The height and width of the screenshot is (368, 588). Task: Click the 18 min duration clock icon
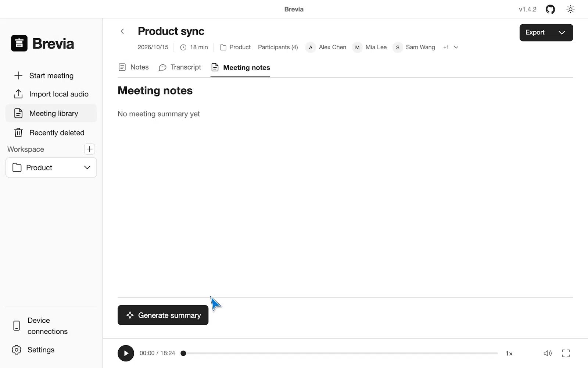(x=183, y=47)
